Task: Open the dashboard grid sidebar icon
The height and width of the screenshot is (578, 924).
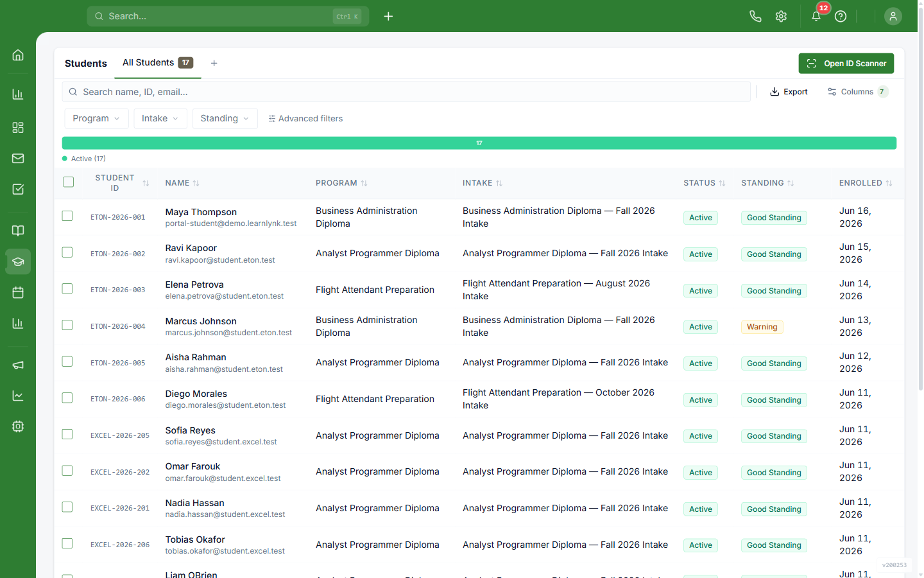Action: tap(18, 127)
